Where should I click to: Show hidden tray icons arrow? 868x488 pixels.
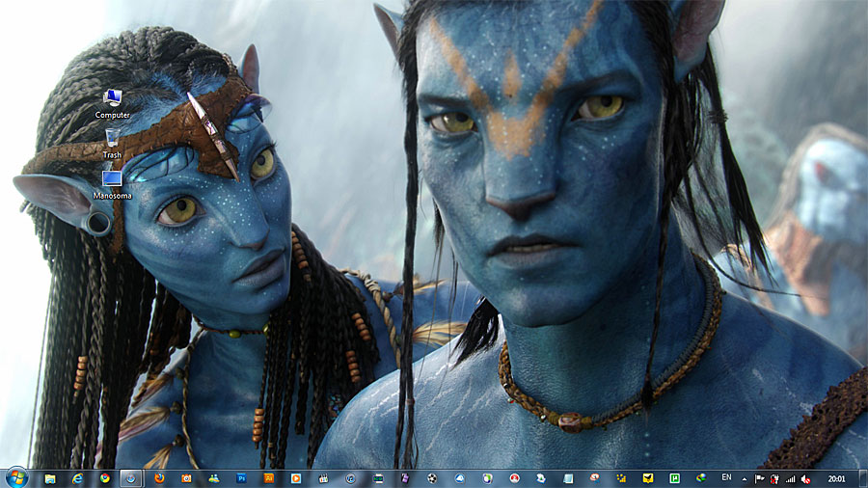point(745,479)
